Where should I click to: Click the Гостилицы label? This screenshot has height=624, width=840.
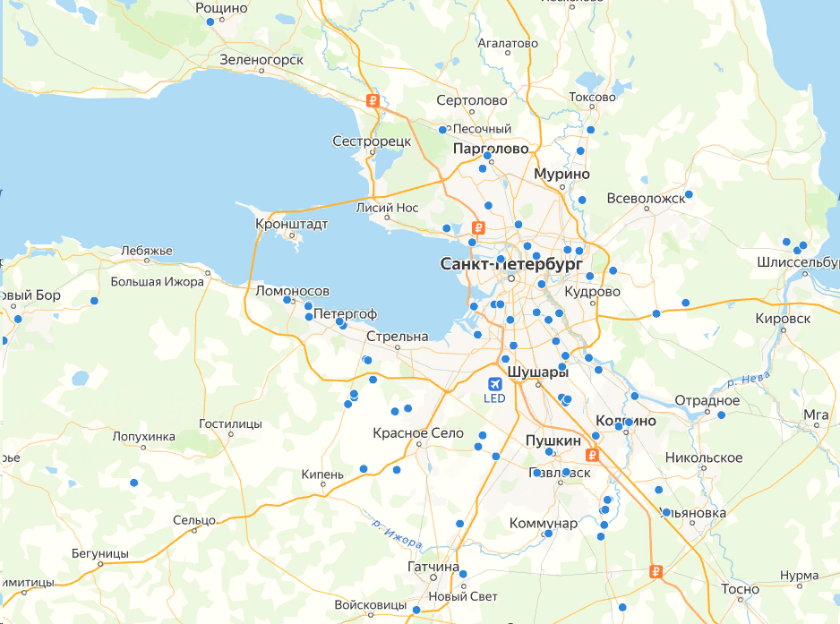tap(230, 423)
